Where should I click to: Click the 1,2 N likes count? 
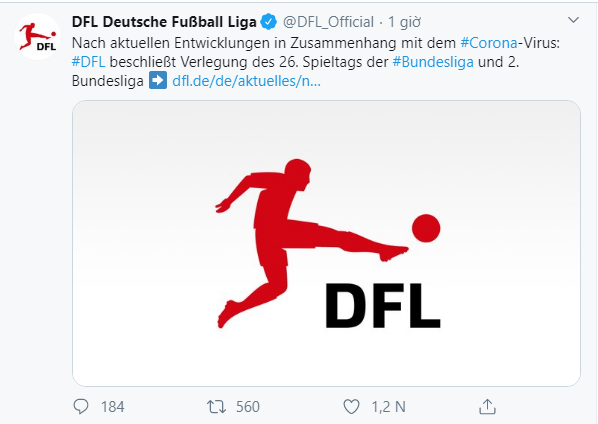[x=389, y=407]
